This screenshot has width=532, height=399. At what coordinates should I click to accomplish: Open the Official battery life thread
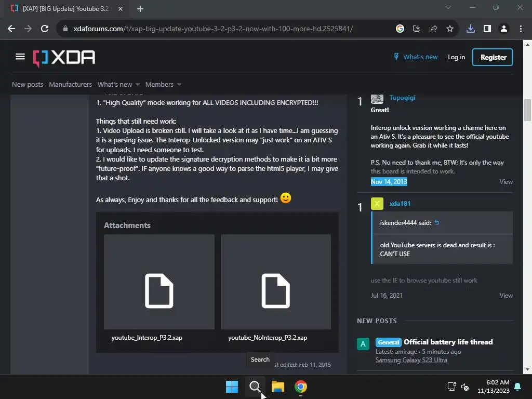point(448,342)
